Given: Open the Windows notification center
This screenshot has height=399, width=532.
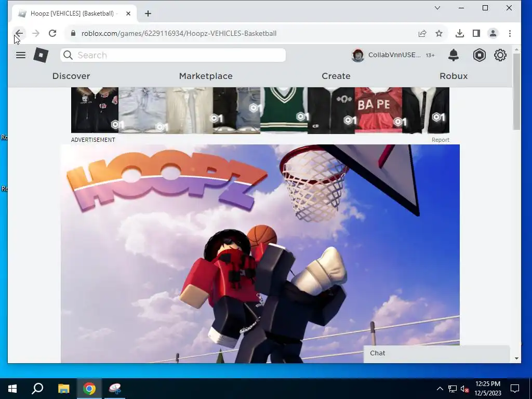Looking at the screenshot, I should point(515,389).
